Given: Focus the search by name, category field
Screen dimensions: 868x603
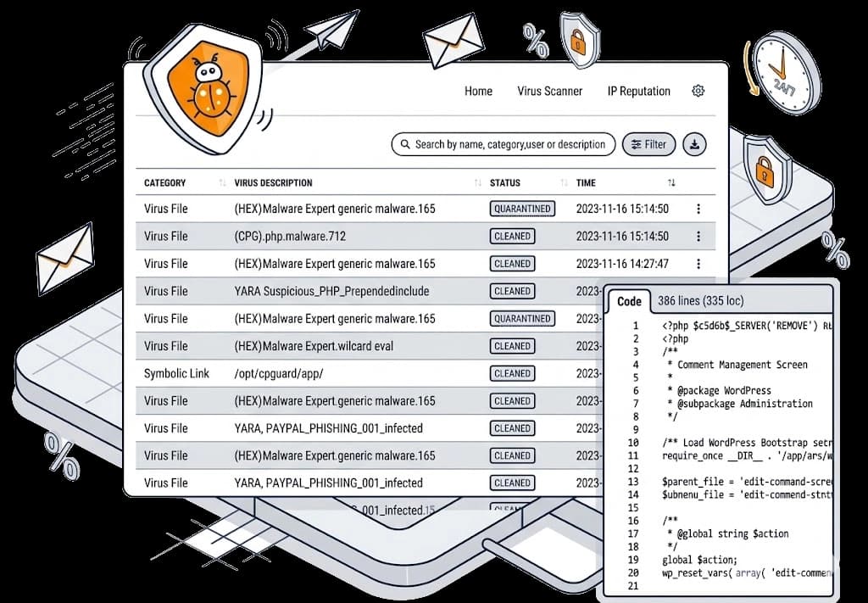Looking at the screenshot, I should 504,144.
